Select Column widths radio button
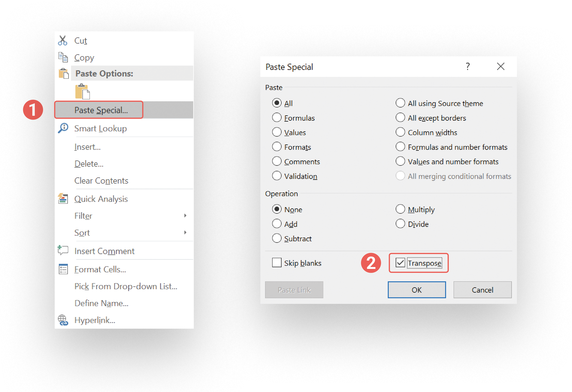The width and height of the screenshot is (572, 392). coord(400,132)
